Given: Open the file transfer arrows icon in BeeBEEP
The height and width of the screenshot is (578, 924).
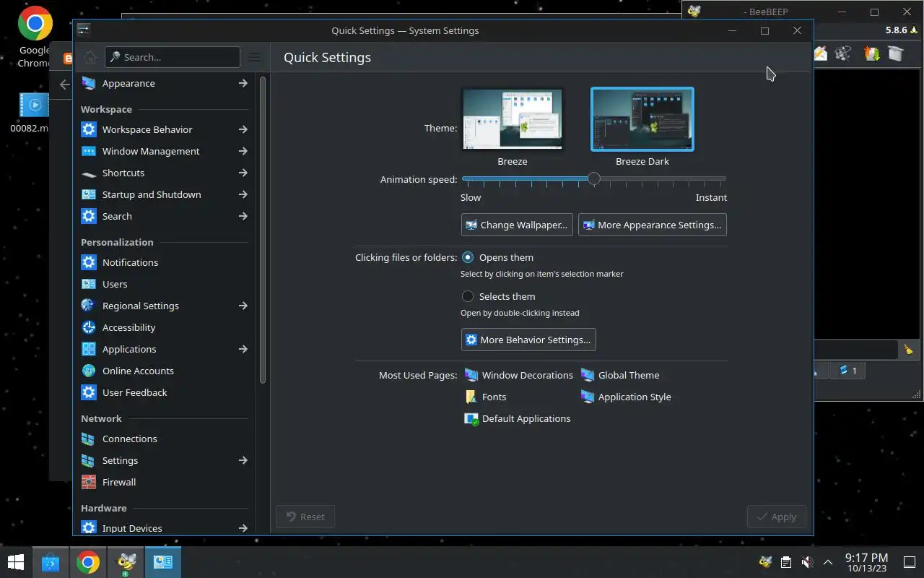Looking at the screenshot, I should coord(872,53).
